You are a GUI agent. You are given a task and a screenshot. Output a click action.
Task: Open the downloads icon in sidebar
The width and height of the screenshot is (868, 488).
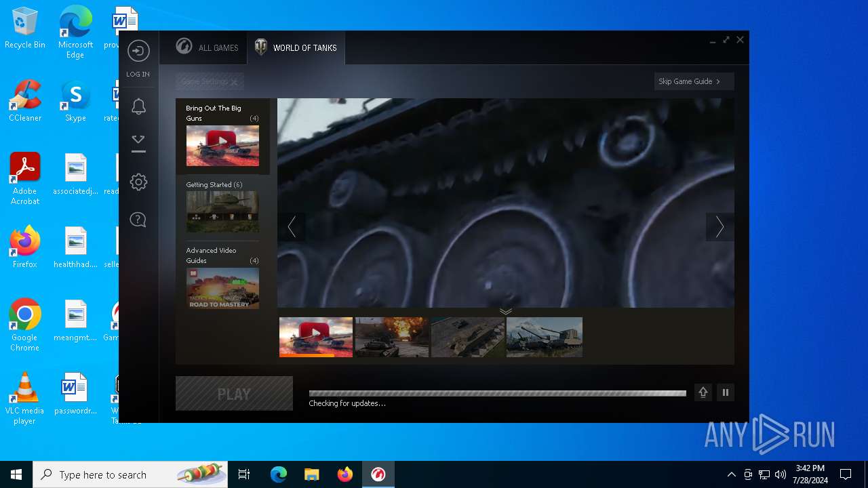[138, 143]
